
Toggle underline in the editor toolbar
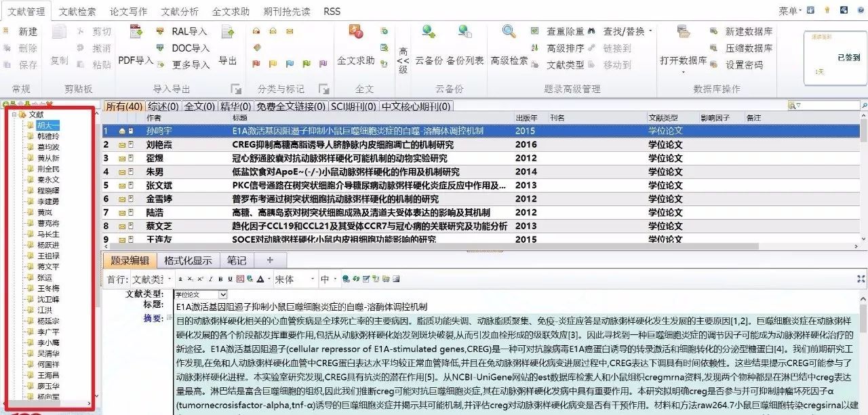click(x=230, y=279)
